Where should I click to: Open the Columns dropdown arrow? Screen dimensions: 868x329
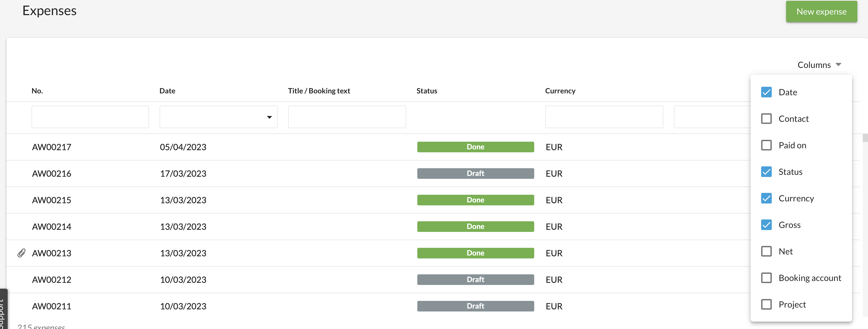[x=838, y=65]
